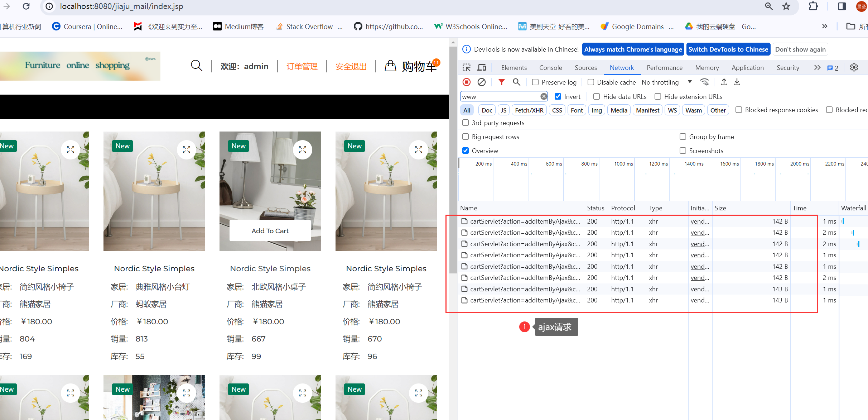This screenshot has width=868, height=420.
Task: Clear the www filter text
Action: 544,96
